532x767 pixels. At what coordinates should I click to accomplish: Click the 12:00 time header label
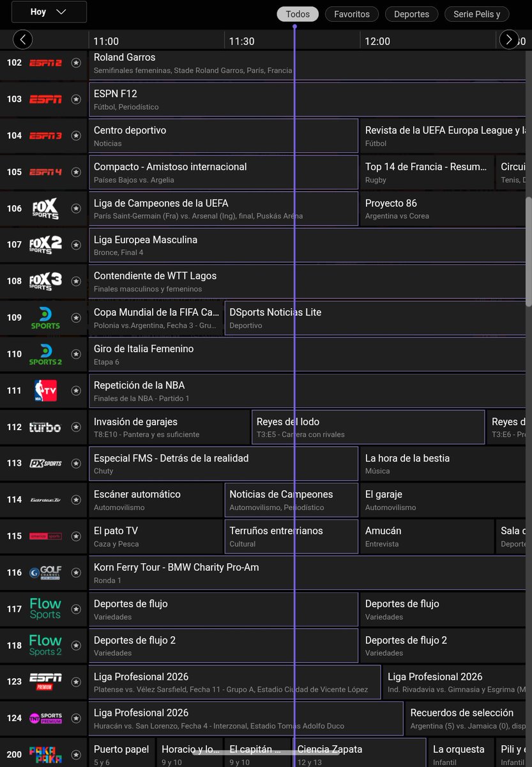click(377, 41)
